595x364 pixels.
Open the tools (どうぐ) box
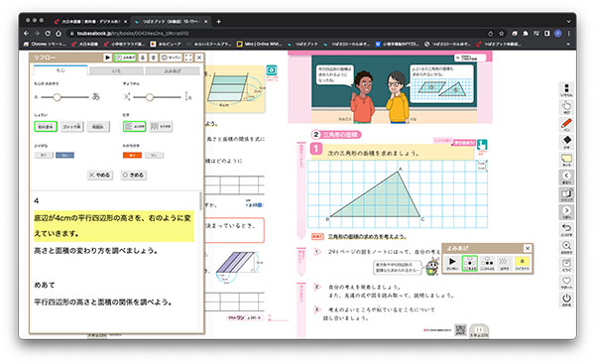point(566,265)
